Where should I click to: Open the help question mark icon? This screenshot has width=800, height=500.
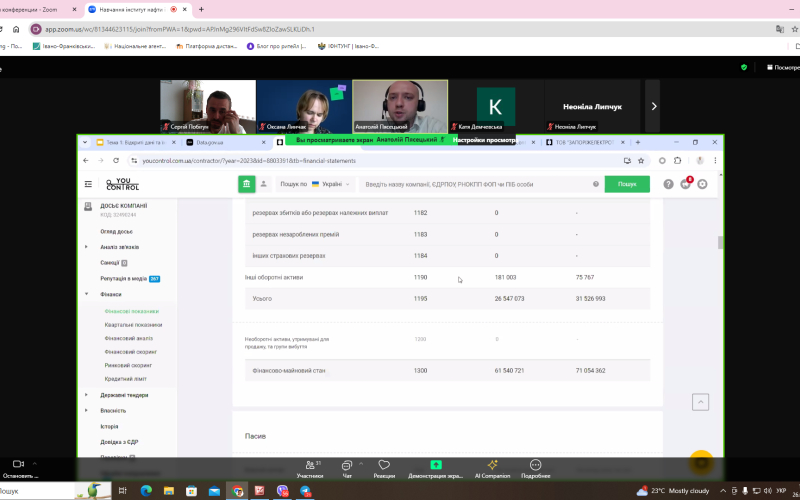tap(668, 184)
